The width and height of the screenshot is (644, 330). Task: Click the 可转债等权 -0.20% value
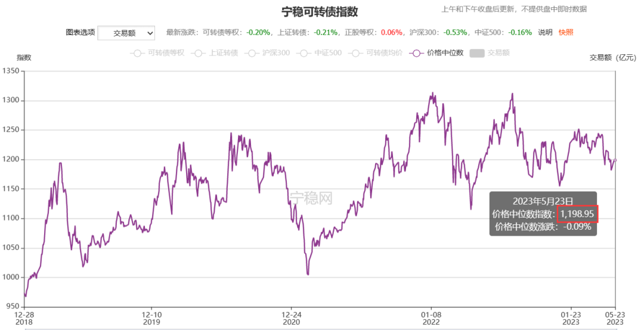tap(258, 32)
